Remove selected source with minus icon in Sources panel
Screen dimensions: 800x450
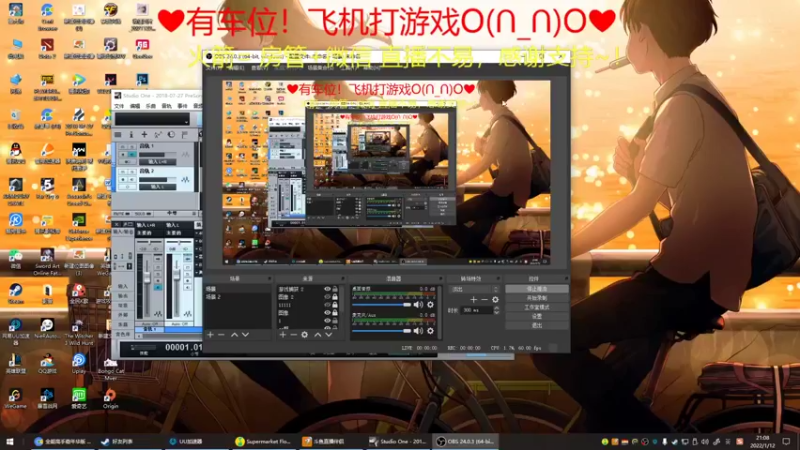coord(293,335)
